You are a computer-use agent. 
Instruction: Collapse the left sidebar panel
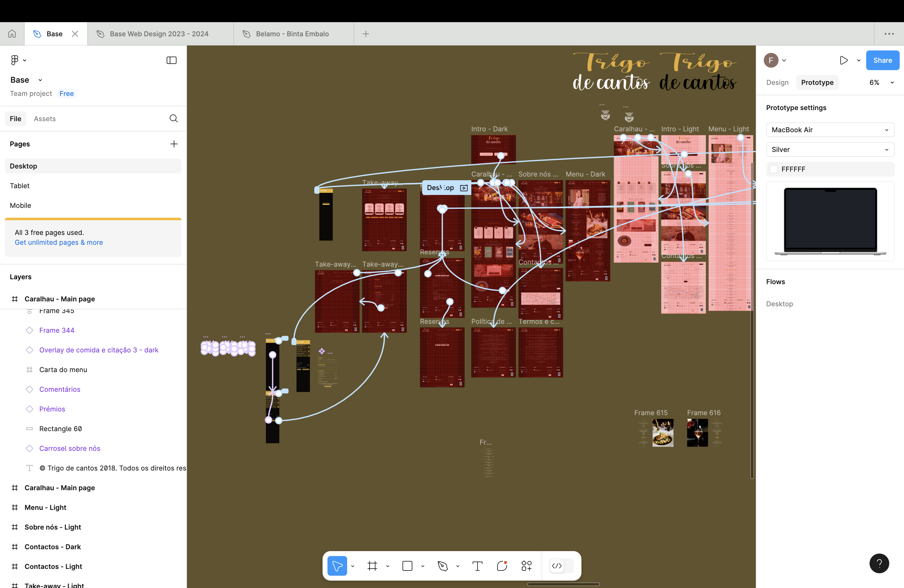pos(172,60)
